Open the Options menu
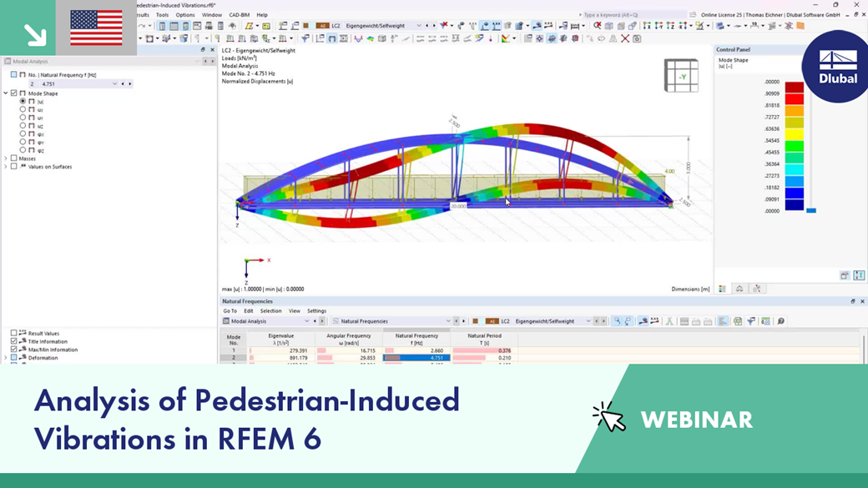The height and width of the screenshot is (488, 868). tap(185, 15)
